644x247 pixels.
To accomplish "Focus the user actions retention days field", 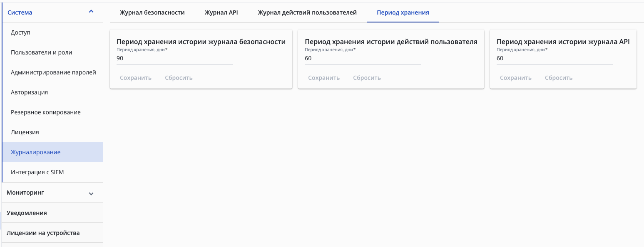I will (363, 59).
